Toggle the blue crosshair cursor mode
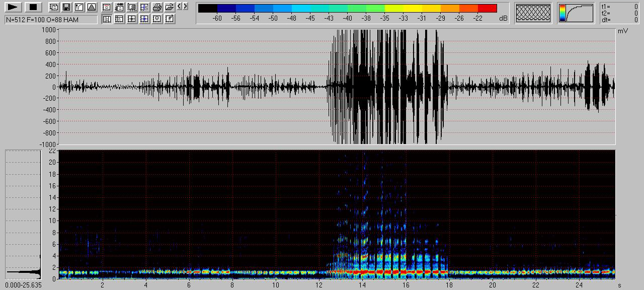Screen dimensions: 644x290 pyautogui.click(x=144, y=19)
